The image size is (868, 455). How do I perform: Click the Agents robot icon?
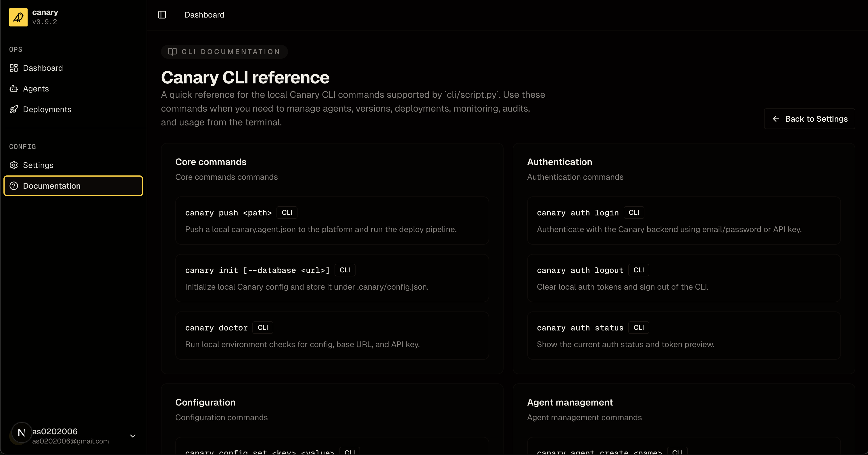14,89
